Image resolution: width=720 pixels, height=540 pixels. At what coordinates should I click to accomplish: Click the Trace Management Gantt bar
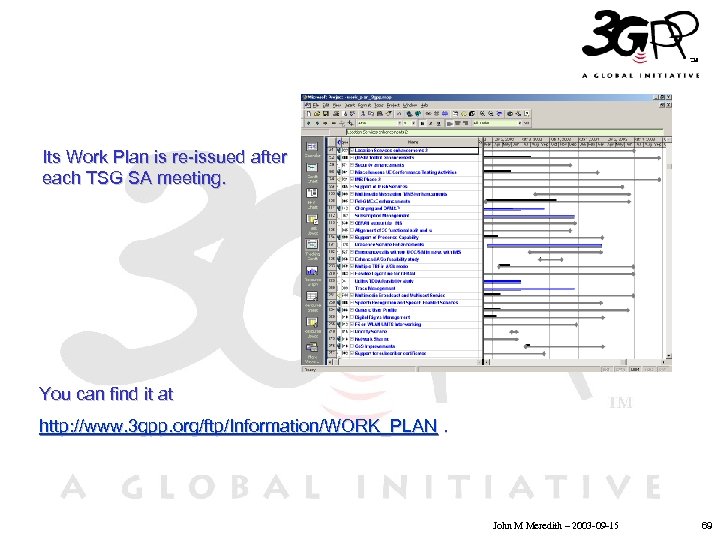click(x=529, y=289)
